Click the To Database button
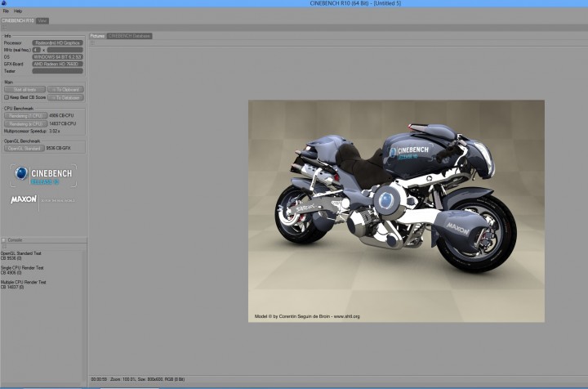588x389 pixels. click(65, 96)
